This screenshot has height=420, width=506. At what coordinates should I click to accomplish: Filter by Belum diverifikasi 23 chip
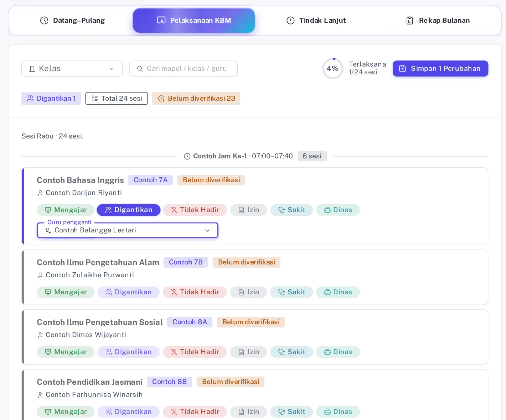(x=196, y=99)
